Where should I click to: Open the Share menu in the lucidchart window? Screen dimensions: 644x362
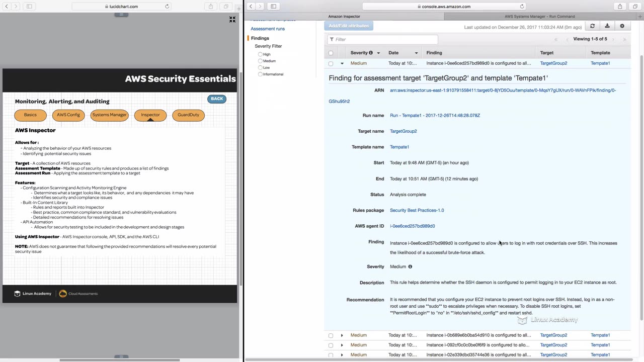coord(211,7)
